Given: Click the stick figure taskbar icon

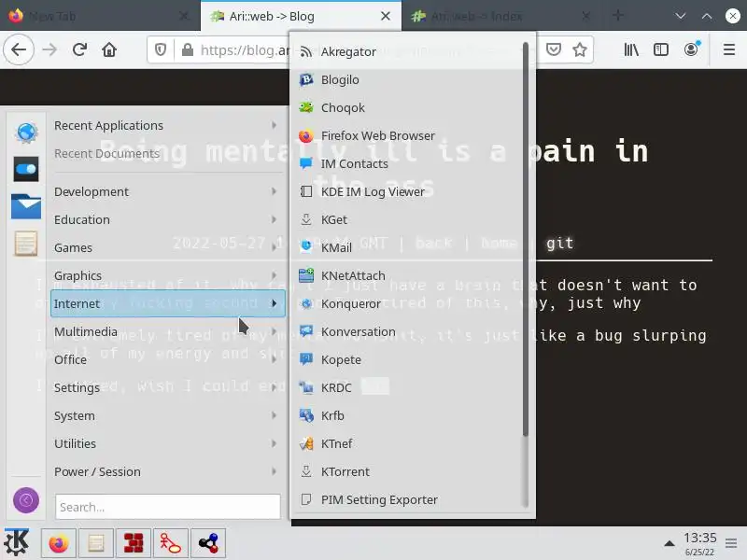Looking at the screenshot, I should tap(171, 543).
